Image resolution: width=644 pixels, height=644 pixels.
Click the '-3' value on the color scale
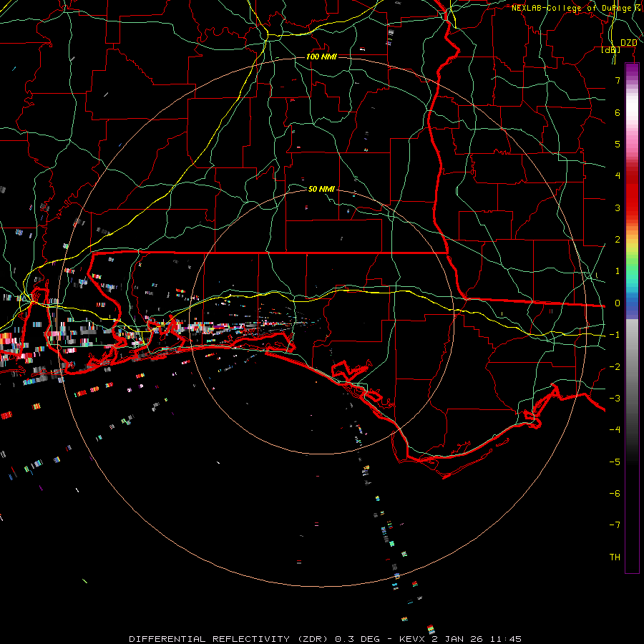615,399
